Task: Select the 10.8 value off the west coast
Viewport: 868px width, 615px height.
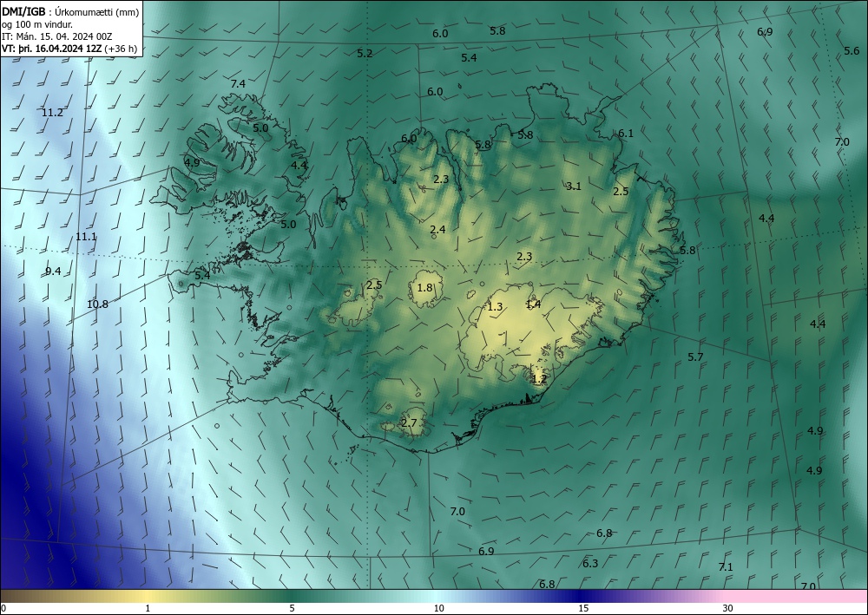Action: click(x=98, y=304)
